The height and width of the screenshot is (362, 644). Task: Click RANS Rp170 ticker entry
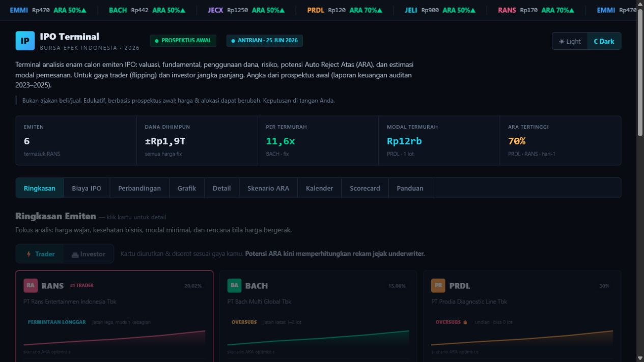pos(537,10)
